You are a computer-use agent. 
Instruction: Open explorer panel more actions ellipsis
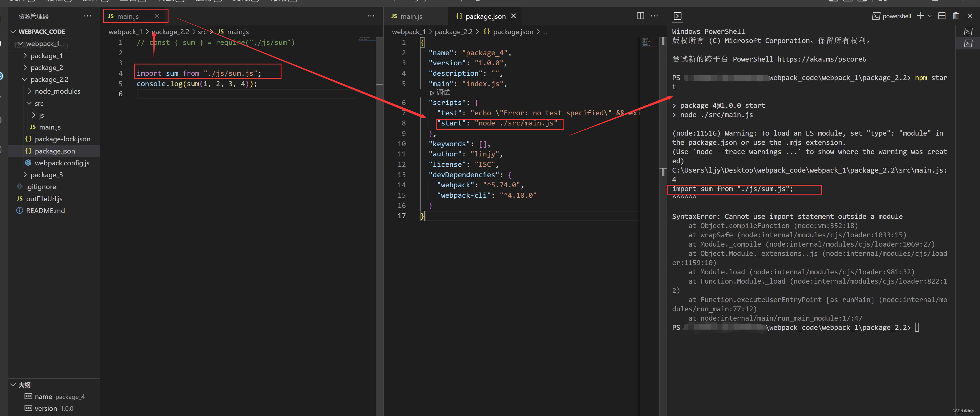coord(87,16)
